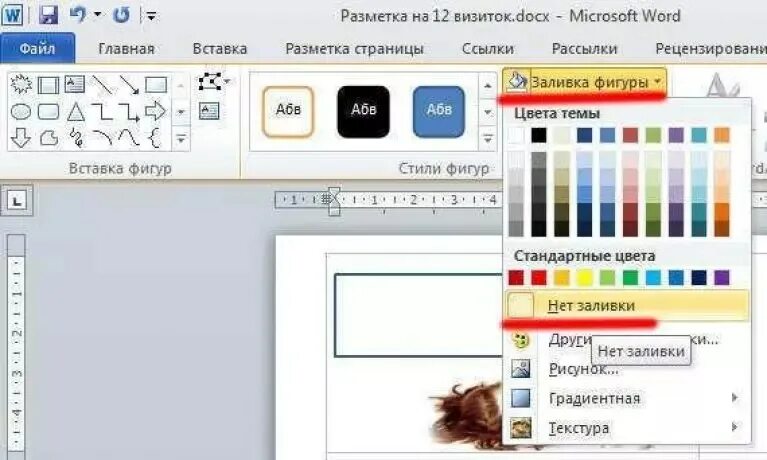767x460 pixels.
Task: Open the Ссылки tab
Action: coord(488,48)
